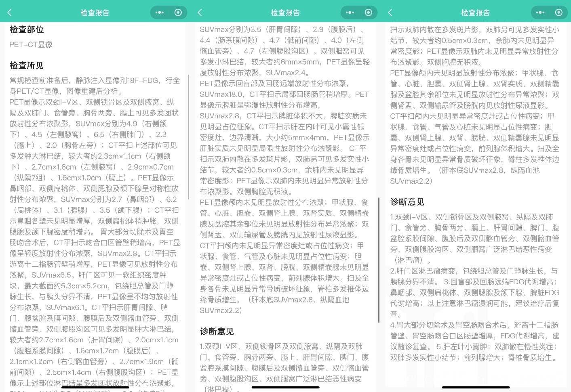Tap the right panel's circular close icon
The image size is (571, 392).
click(x=559, y=13)
